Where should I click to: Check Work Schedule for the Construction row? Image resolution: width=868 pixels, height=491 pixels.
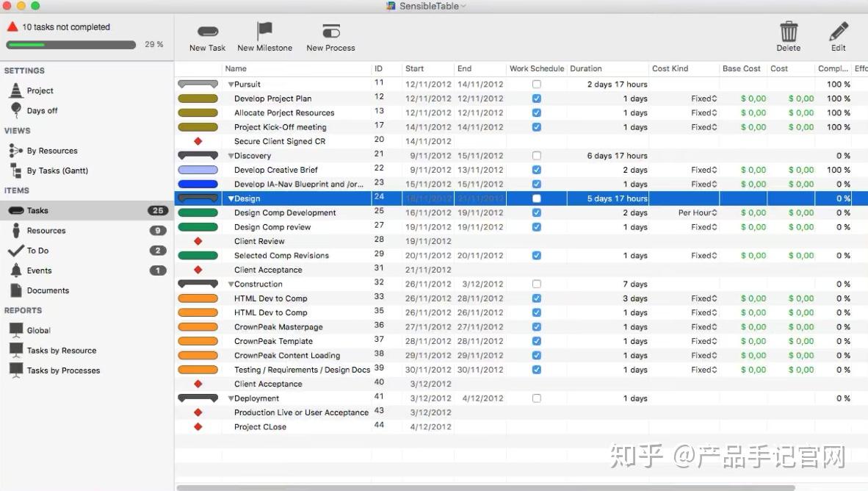coord(537,284)
